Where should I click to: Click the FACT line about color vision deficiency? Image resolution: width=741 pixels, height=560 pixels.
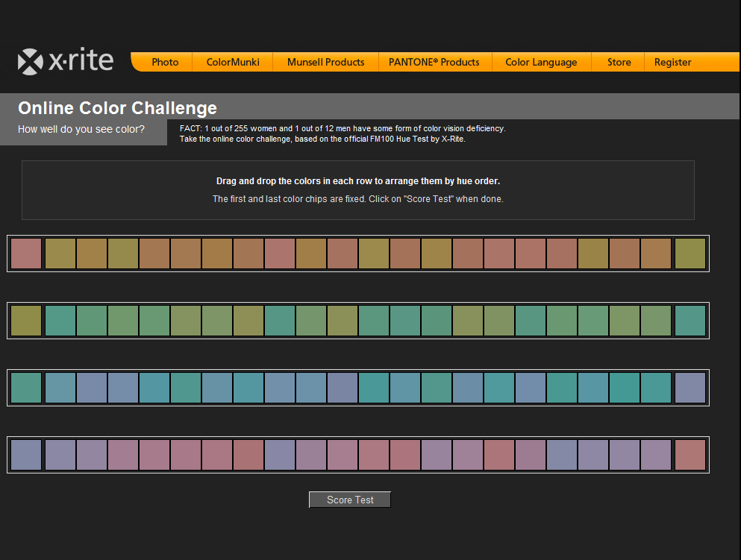tap(343, 128)
